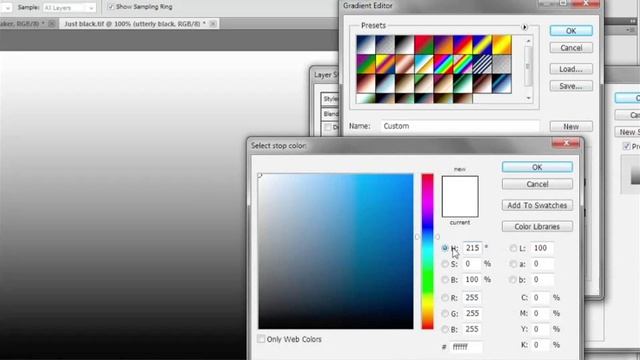Select the G (green) radio button

tap(445, 314)
